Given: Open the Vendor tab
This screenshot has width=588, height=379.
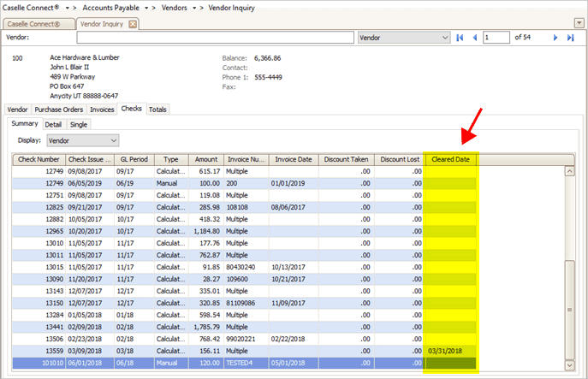Looking at the screenshot, I should click(x=18, y=110).
